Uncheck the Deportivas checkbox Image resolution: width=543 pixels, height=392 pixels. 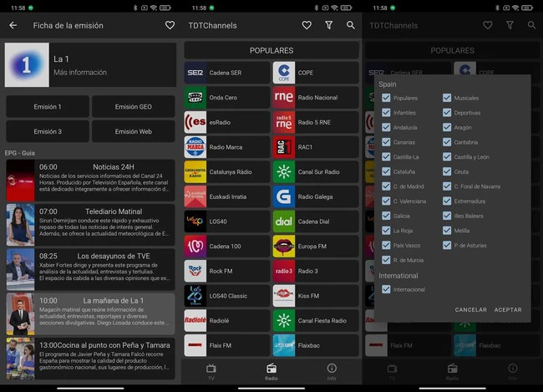click(x=447, y=113)
